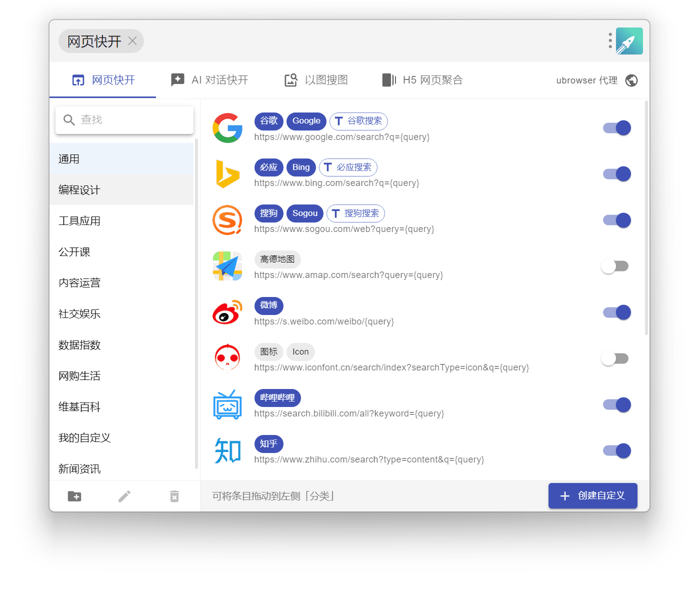
Task: Close the 网页快开 chip with X
Action: tap(132, 41)
